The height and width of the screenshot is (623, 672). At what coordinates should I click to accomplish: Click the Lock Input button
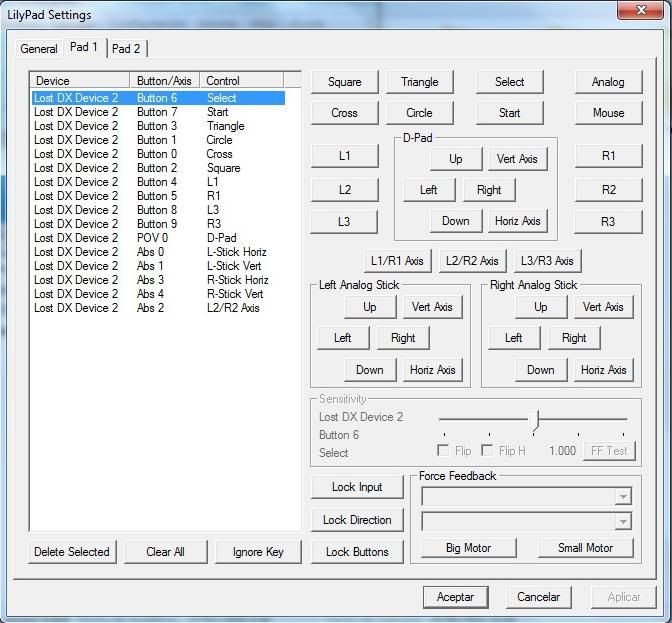(357, 487)
